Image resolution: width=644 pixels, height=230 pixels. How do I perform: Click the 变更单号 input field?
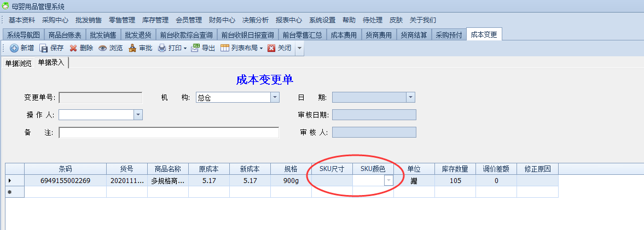[x=101, y=97]
